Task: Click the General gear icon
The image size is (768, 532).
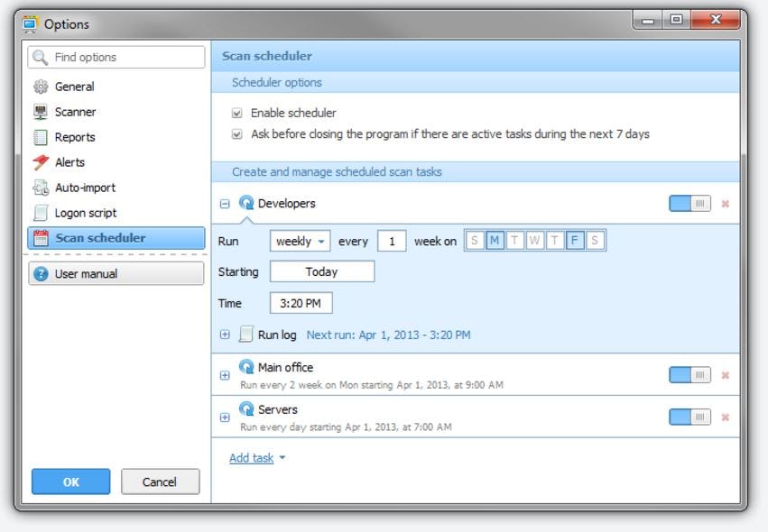Action: tap(41, 87)
